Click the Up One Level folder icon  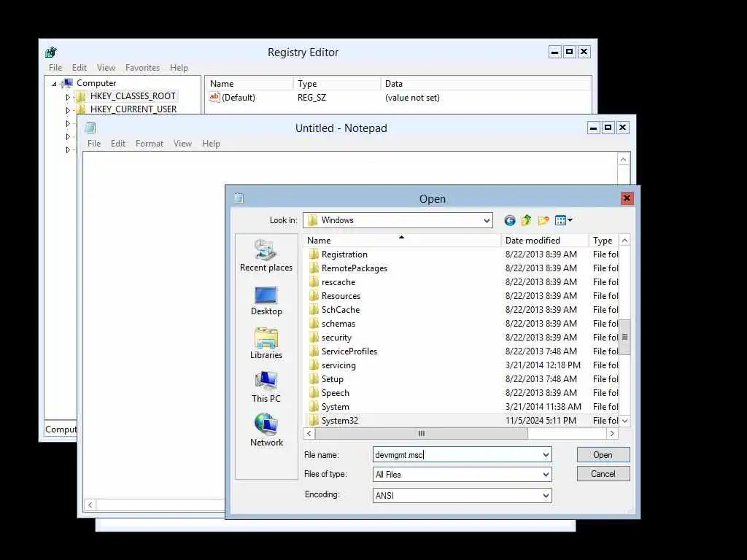(x=527, y=220)
